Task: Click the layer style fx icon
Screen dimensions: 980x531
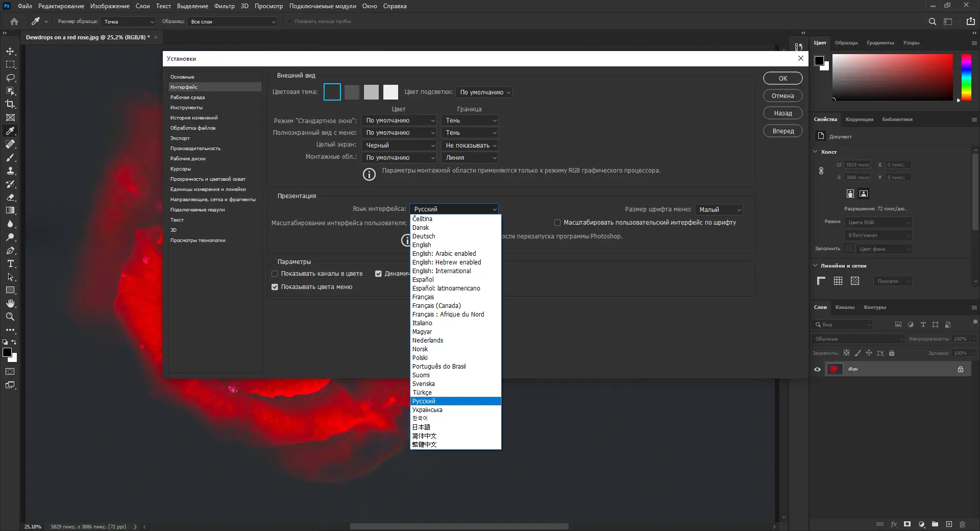Action: point(894,524)
